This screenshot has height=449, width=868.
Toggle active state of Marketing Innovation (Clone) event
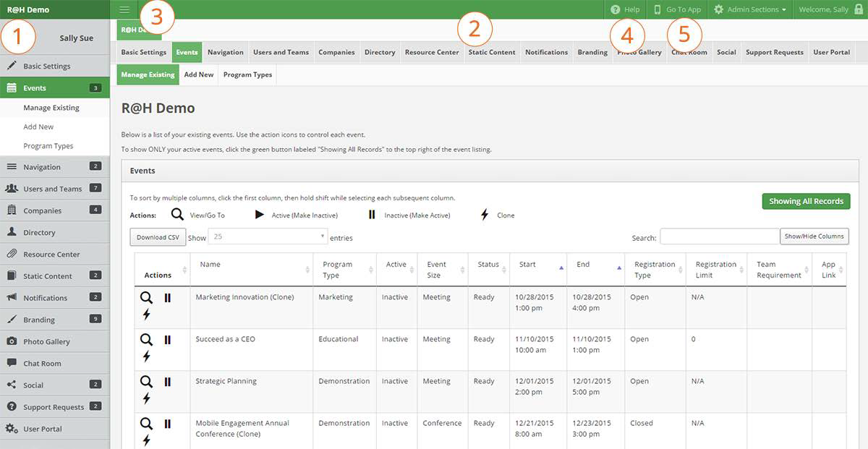[x=168, y=298]
